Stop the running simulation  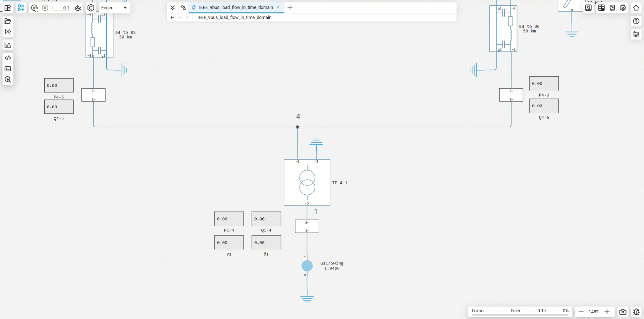pos(45,8)
